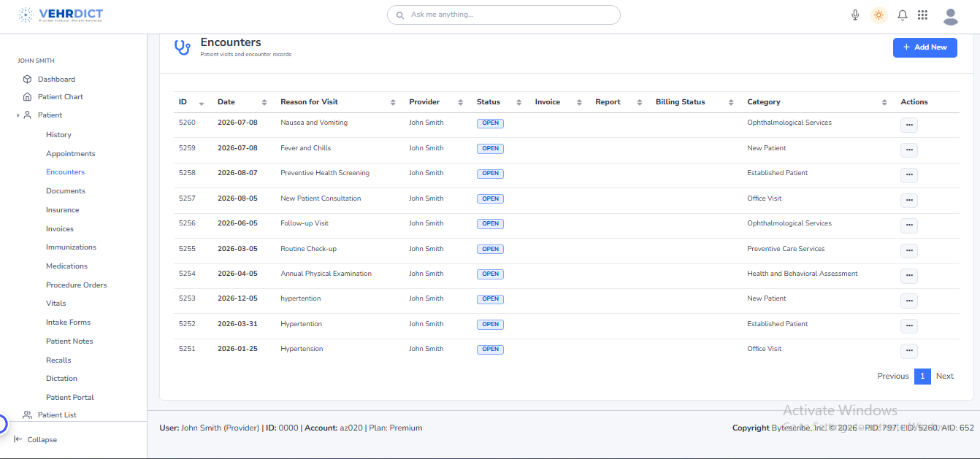Screen dimensions: 980x459
Task: Collapse the sidebar with Collapse button
Action: [35, 439]
